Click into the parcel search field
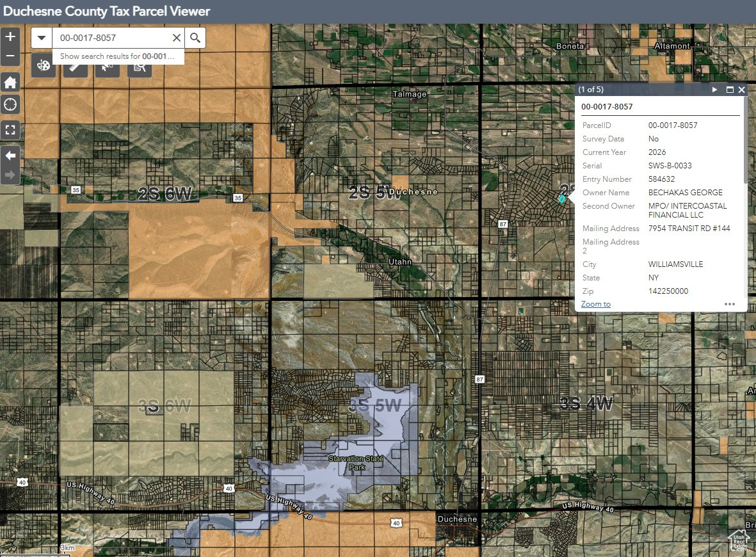756x557 pixels. tap(112, 38)
